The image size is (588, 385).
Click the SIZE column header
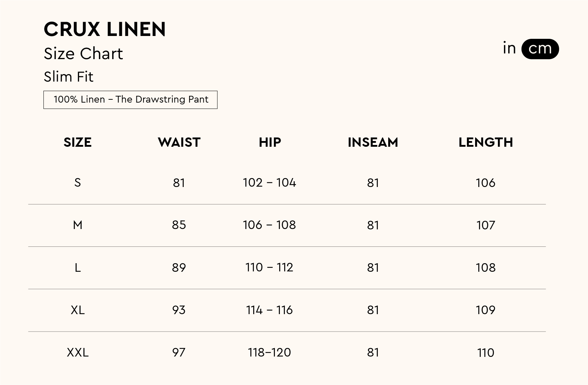click(78, 142)
